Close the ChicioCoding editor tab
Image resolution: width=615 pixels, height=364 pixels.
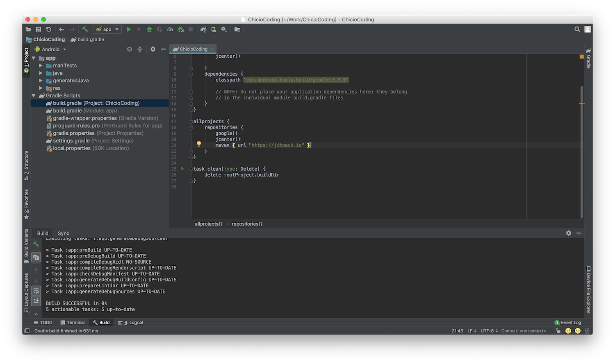pyautogui.click(x=212, y=49)
